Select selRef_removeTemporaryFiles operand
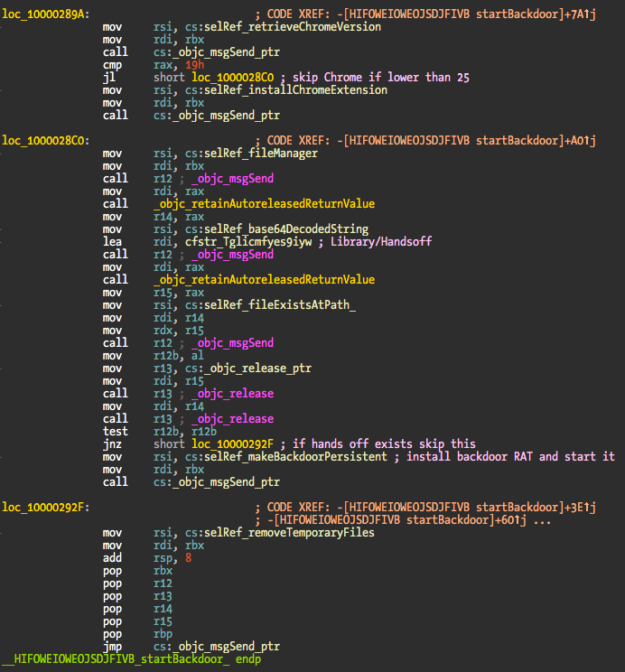This screenshot has width=625, height=672. tap(289, 533)
